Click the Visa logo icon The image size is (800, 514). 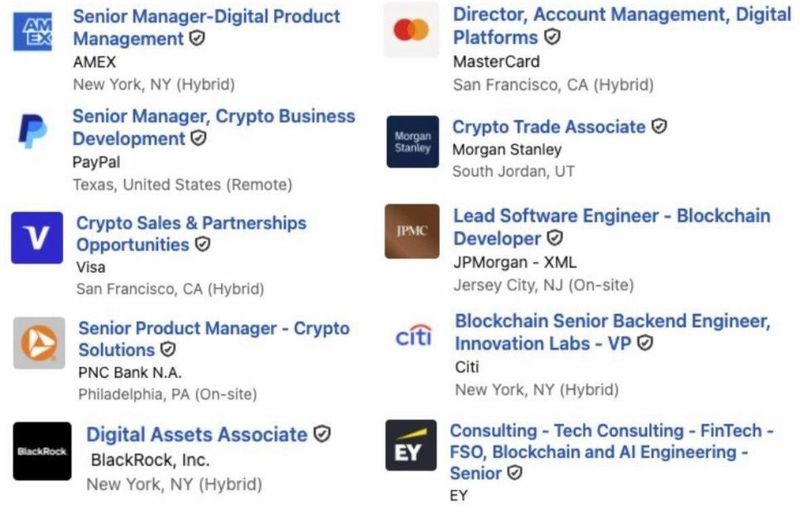(37, 238)
